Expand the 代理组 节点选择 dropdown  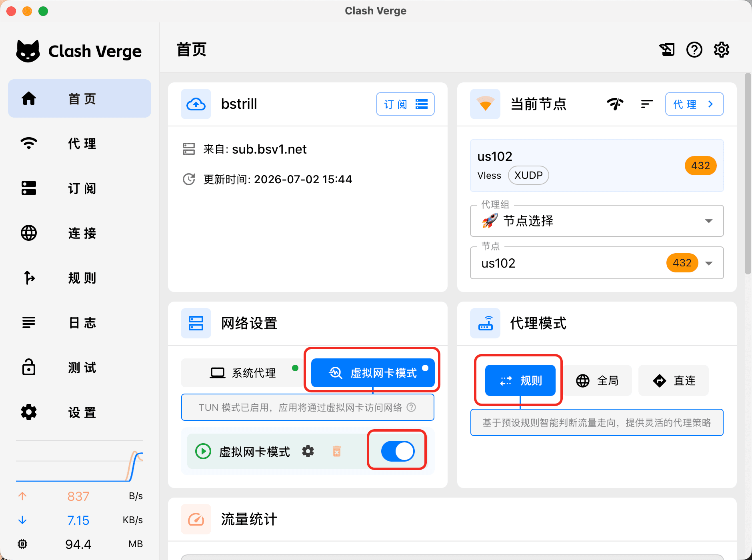pos(597,221)
